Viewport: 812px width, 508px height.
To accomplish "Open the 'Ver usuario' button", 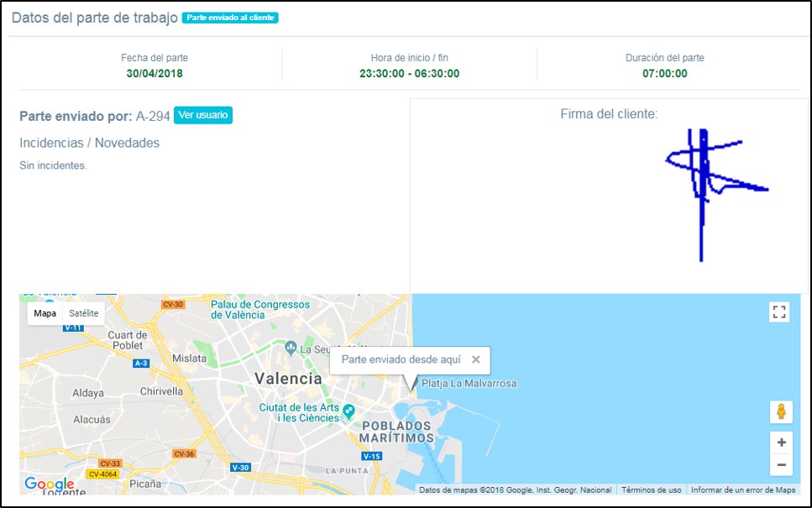I will [203, 115].
